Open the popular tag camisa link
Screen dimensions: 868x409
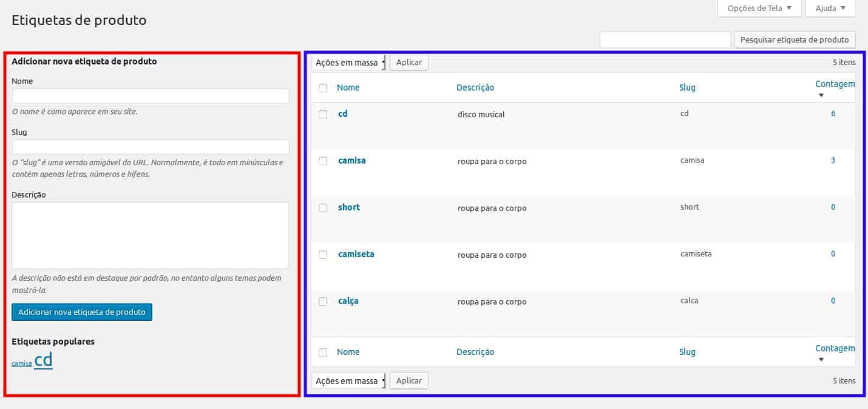pos(22,364)
